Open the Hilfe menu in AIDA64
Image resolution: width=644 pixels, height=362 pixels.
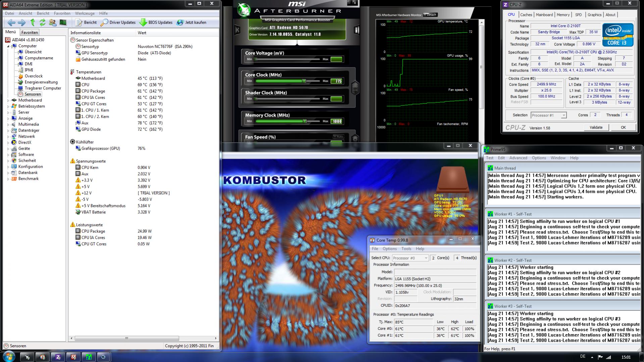pyautogui.click(x=103, y=13)
